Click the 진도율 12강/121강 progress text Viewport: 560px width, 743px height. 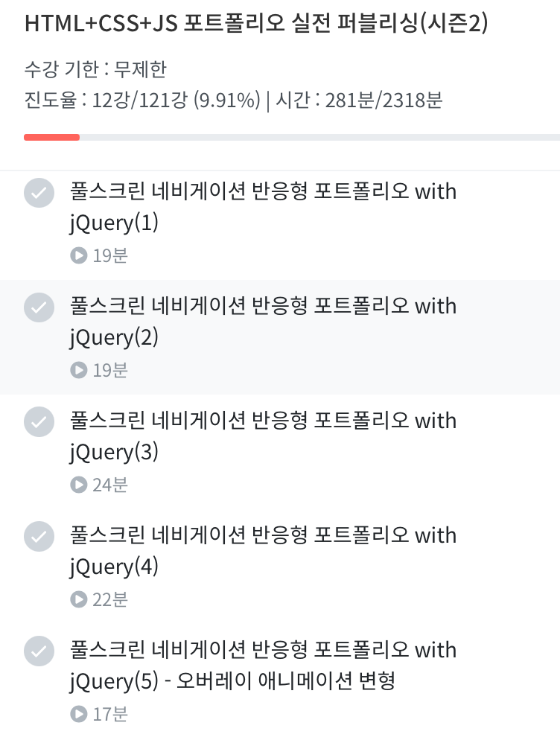141,100
